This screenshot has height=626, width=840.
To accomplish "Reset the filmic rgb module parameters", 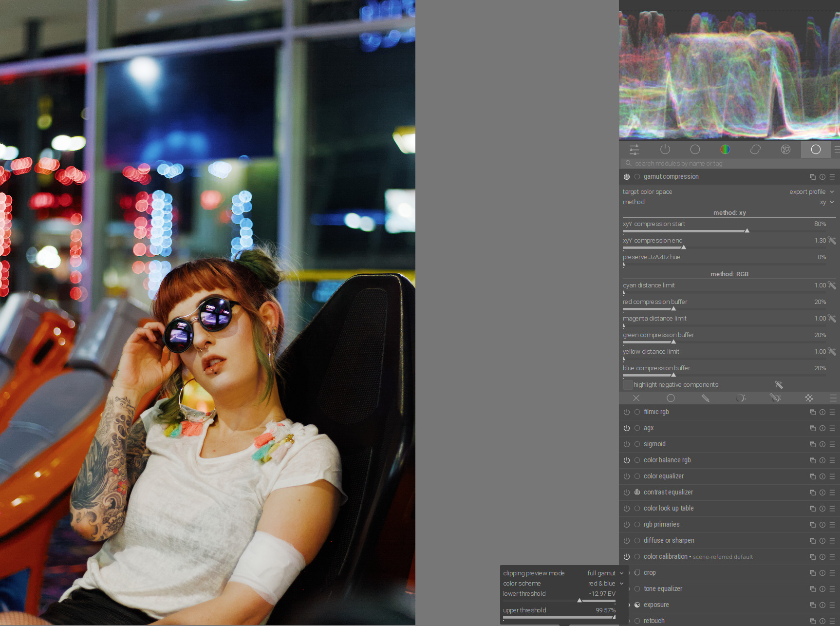I will [822, 412].
